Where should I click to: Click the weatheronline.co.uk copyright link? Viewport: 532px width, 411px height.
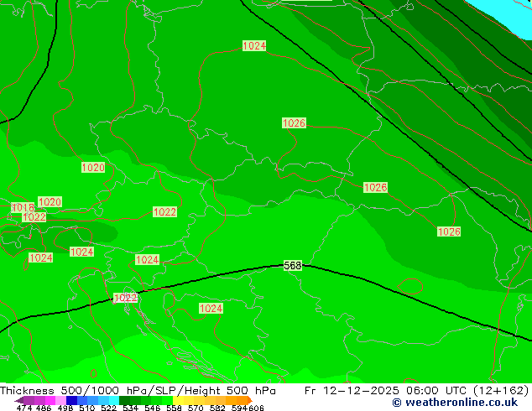[455, 403]
